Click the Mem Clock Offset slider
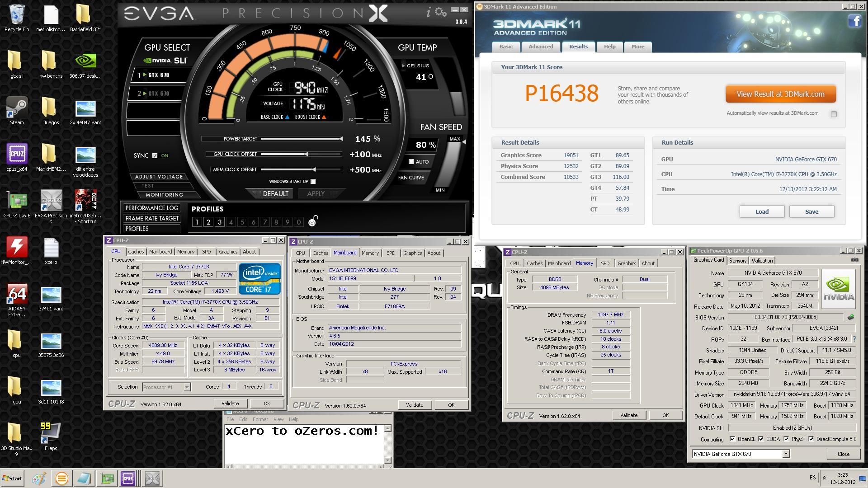The image size is (868, 488). [301, 169]
